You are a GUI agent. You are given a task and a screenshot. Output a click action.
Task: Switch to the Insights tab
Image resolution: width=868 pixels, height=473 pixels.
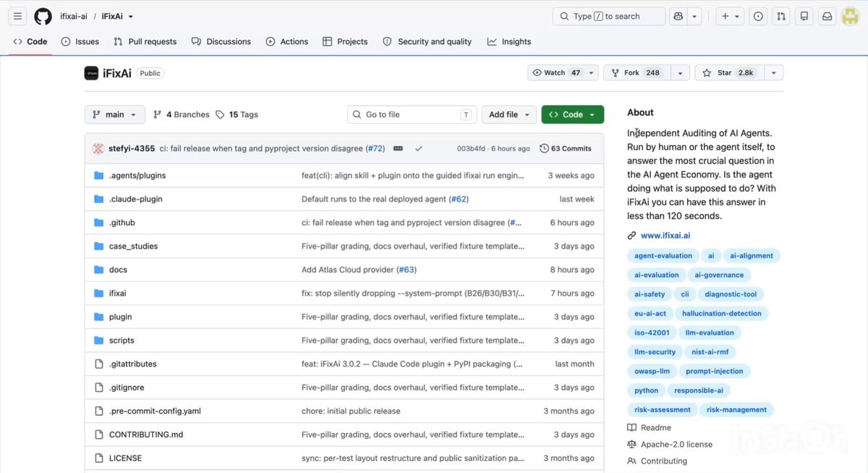[509, 42]
